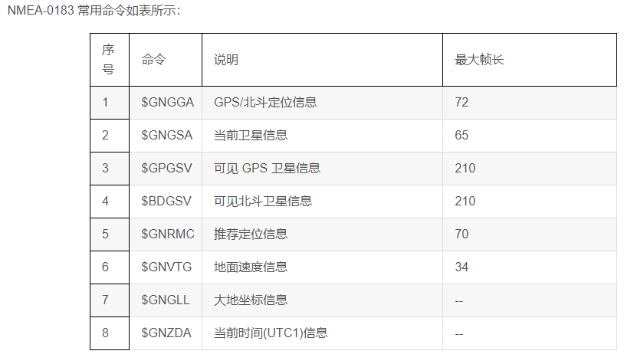Select the $GNGSA command text
624x364 pixels.
pyautogui.click(x=167, y=135)
